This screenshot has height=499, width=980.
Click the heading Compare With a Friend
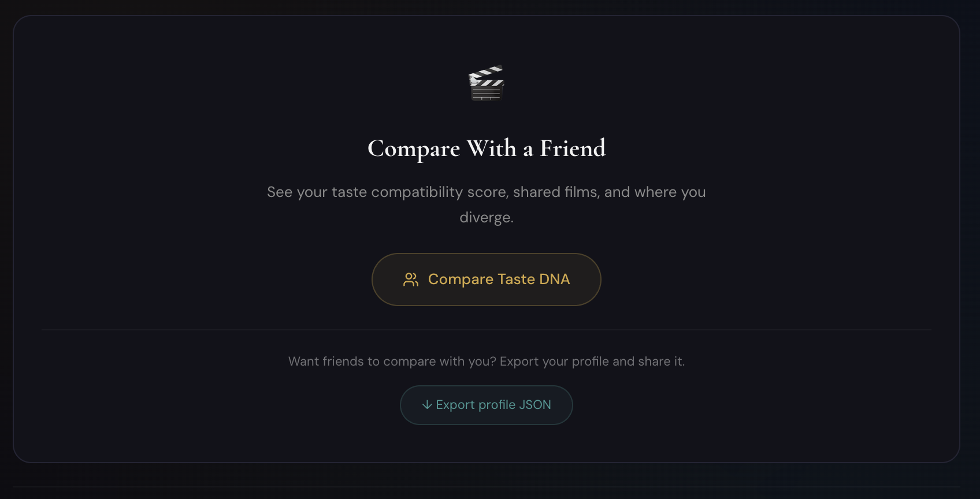[x=486, y=148]
